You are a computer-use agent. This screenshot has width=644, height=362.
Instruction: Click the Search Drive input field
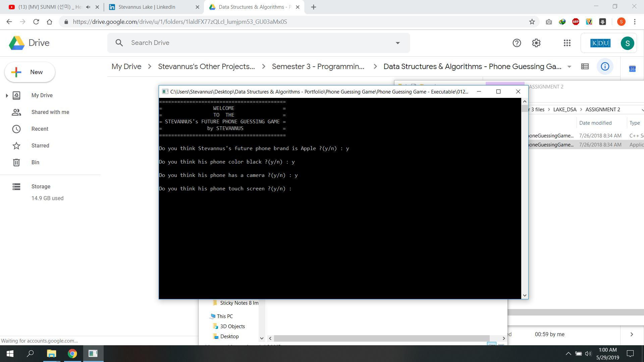coord(258,43)
